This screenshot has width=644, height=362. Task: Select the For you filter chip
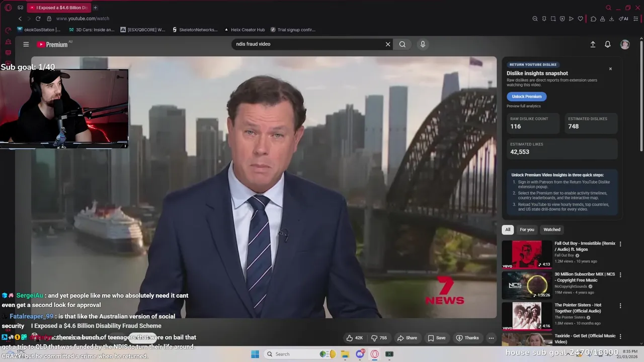527,230
